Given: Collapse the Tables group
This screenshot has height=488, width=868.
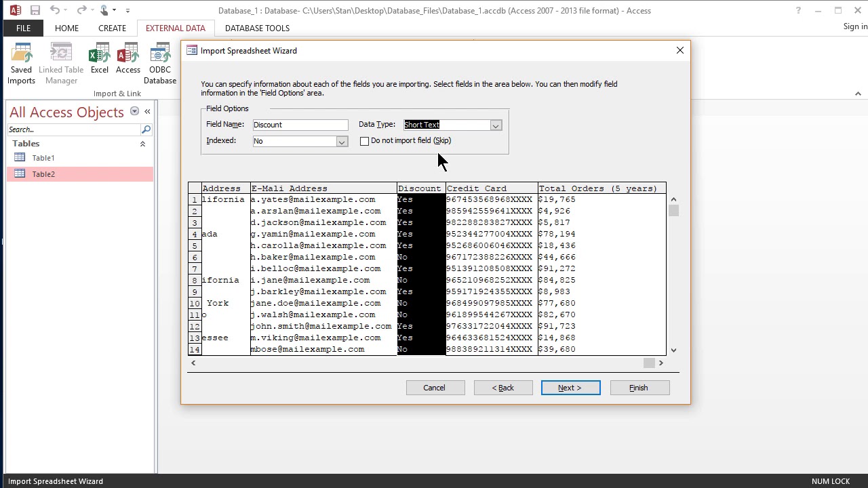Looking at the screenshot, I should tap(142, 144).
